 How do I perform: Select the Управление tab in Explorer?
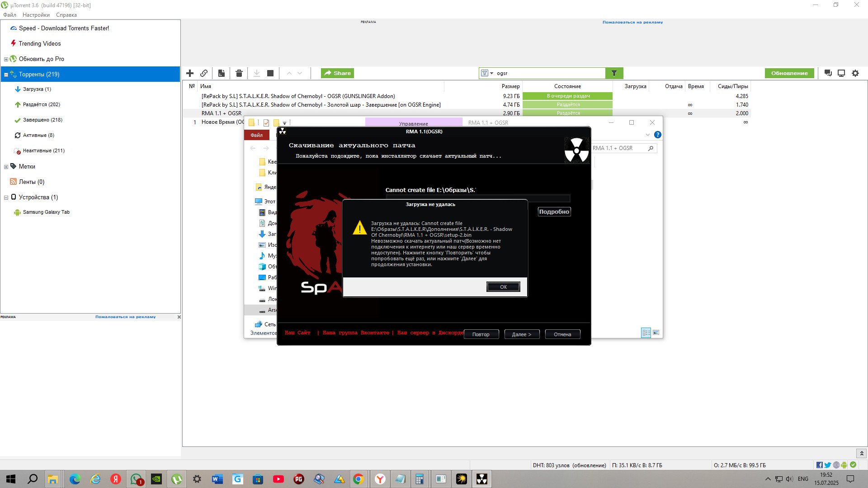(x=414, y=122)
